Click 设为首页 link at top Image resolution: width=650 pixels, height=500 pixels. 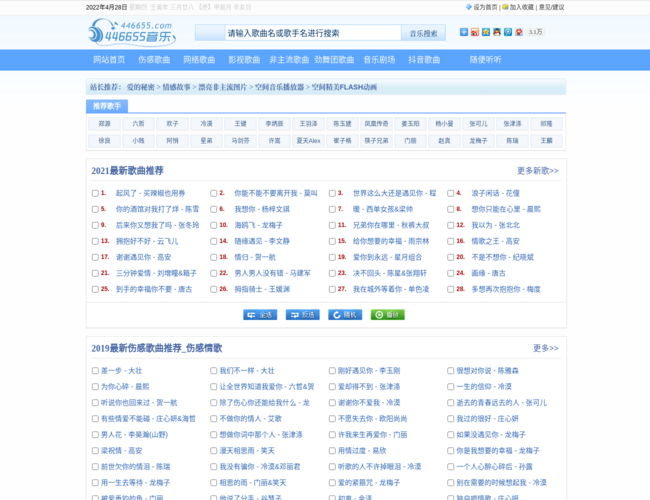pyautogui.click(x=485, y=7)
